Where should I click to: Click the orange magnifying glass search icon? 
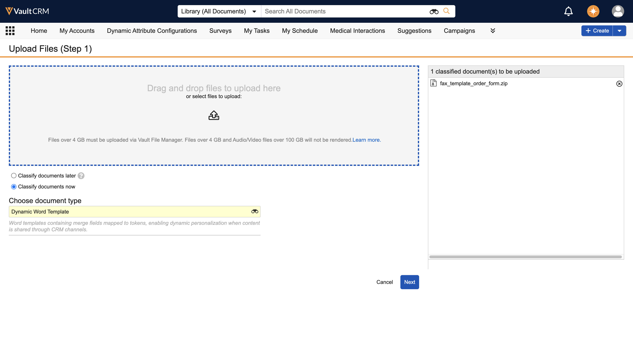point(446,11)
